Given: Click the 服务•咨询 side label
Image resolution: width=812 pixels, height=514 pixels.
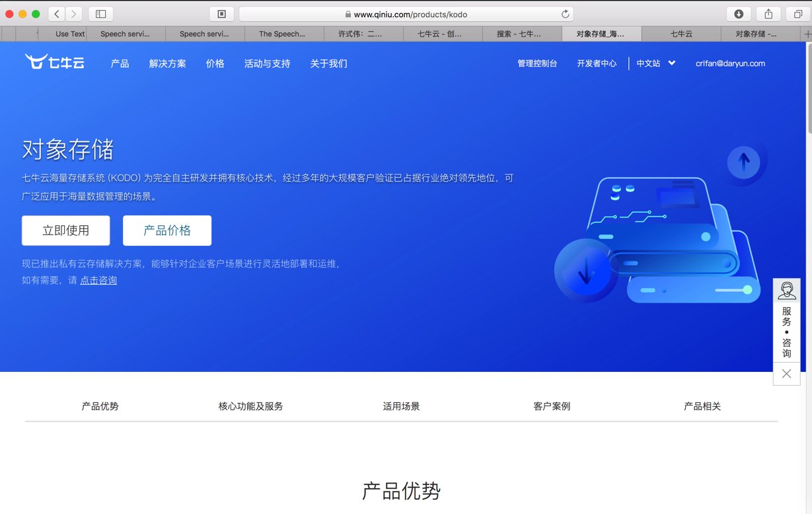Looking at the screenshot, I should [x=786, y=332].
